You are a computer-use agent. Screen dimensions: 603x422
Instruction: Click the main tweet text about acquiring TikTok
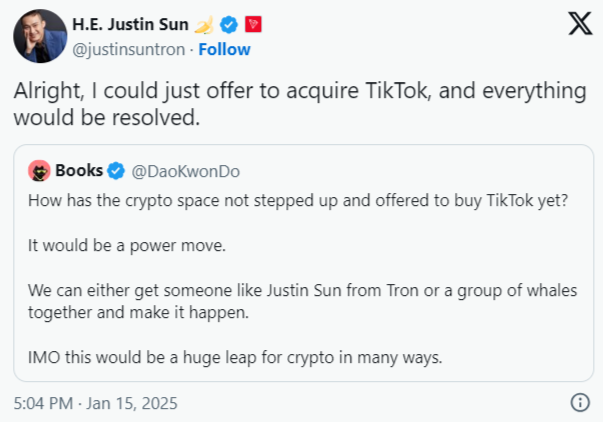(x=298, y=102)
